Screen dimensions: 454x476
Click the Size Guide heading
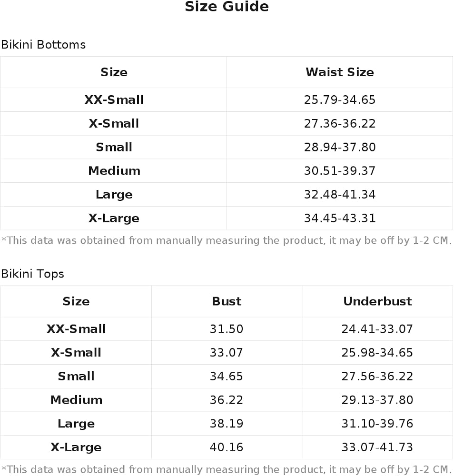227,6
